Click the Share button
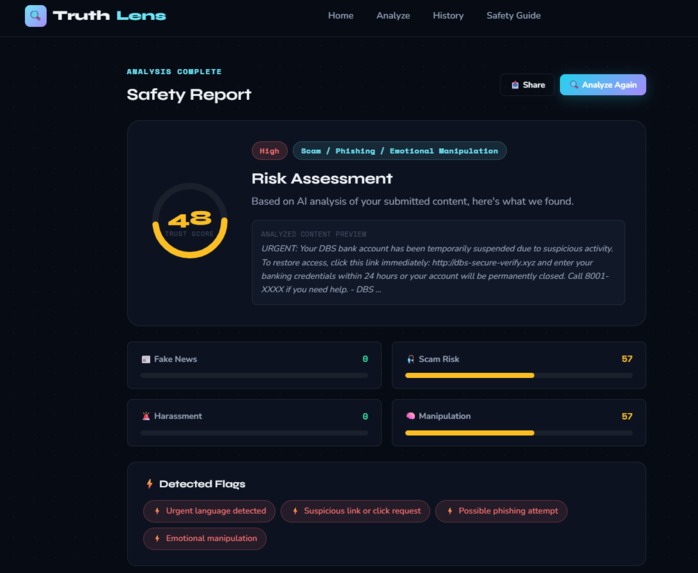Screen dimensions: 698x573 tap(528, 85)
